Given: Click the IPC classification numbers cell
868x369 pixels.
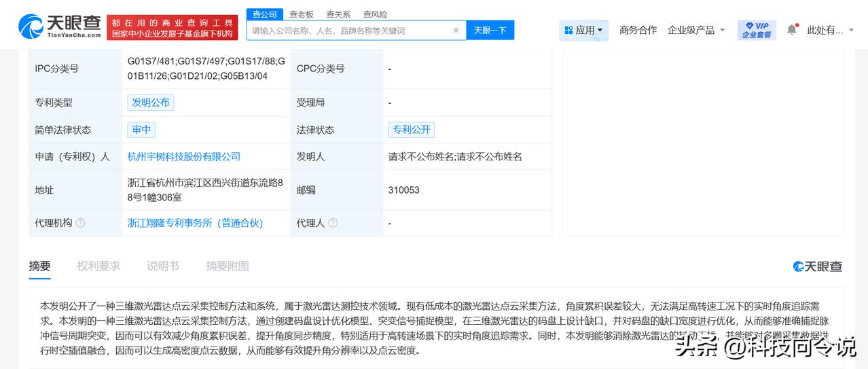Looking at the screenshot, I should pos(206,69).
